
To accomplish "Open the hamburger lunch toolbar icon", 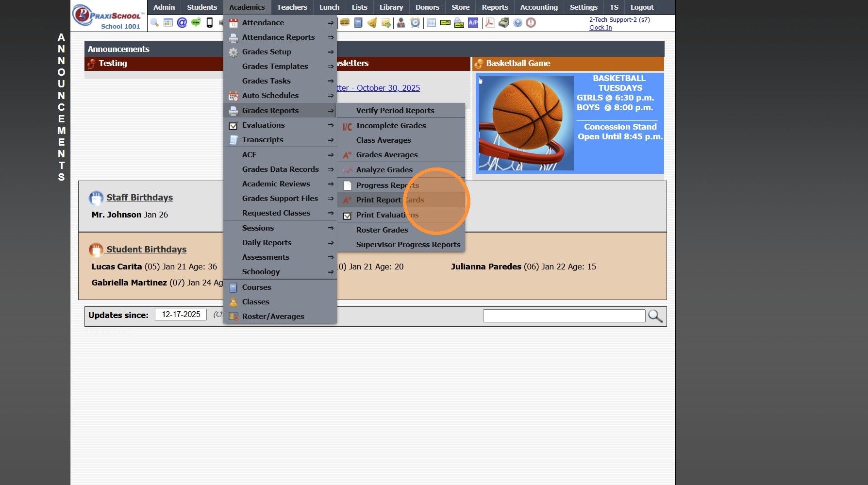I will 345,22.
